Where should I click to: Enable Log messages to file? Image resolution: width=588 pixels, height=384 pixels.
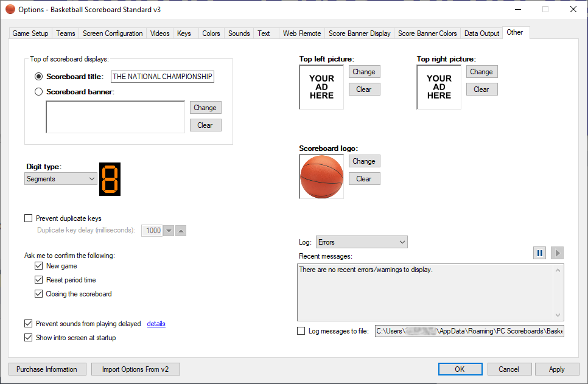301,331
